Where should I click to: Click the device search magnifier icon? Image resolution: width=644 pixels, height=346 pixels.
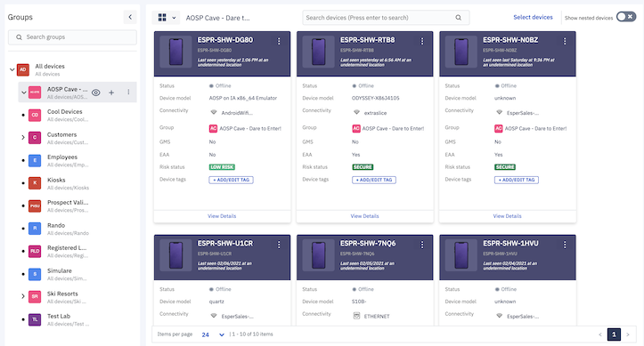coord(459,18)
